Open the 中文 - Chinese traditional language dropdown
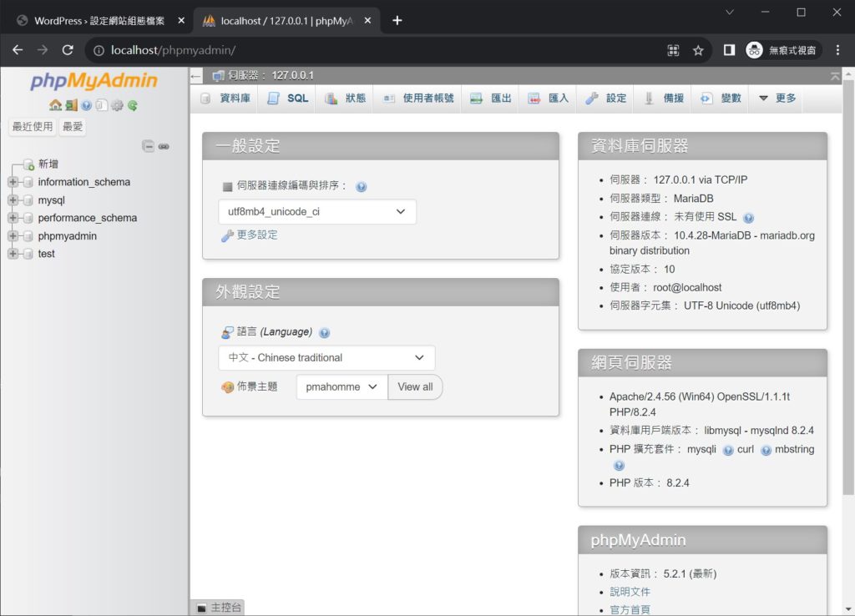The image size is (855, 616). [x=326, y=358]
